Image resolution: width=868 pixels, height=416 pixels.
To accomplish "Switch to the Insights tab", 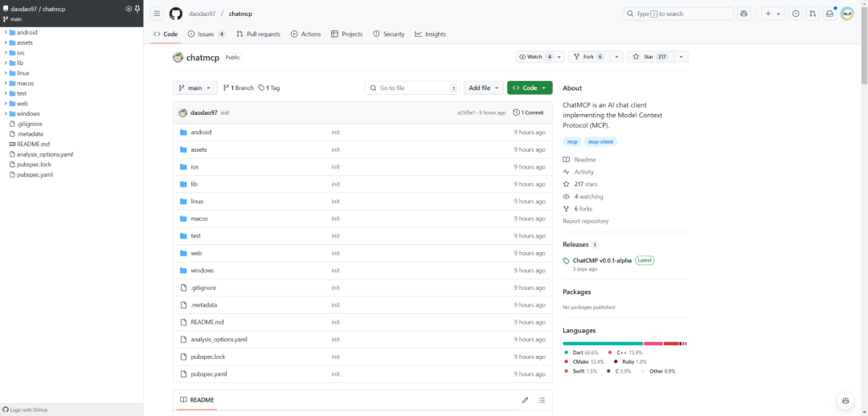I will [430, 34].
